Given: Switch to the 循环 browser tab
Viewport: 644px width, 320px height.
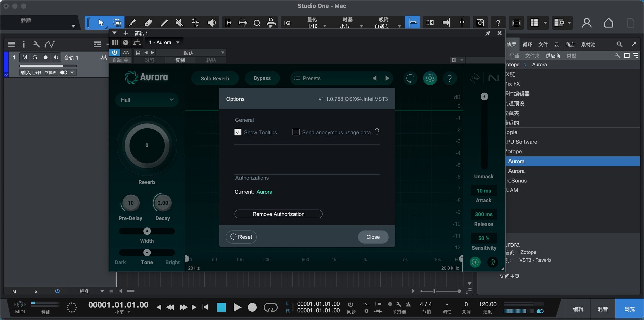Looking at the screenshot, I should pos(527,44).
